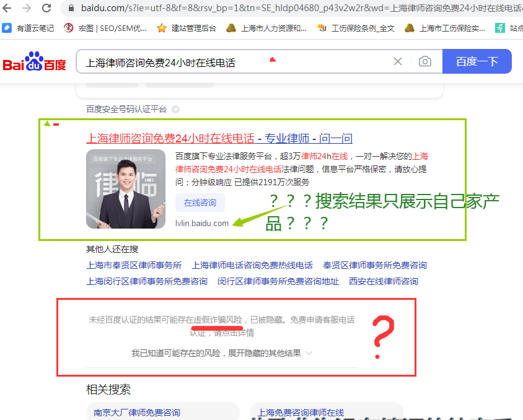Go back with the browser back arrow
The height and width of the screenshot is (420, 523).
[7, 7]
